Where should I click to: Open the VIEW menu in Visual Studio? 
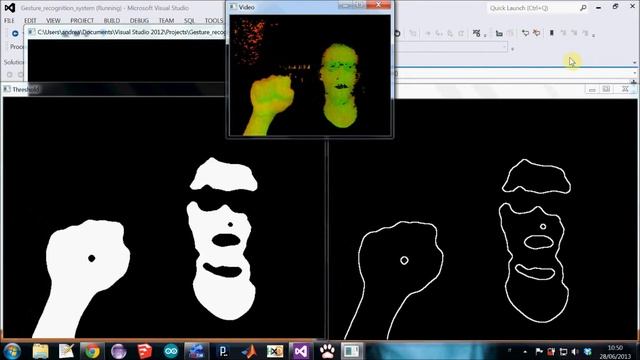click(53, 20)
